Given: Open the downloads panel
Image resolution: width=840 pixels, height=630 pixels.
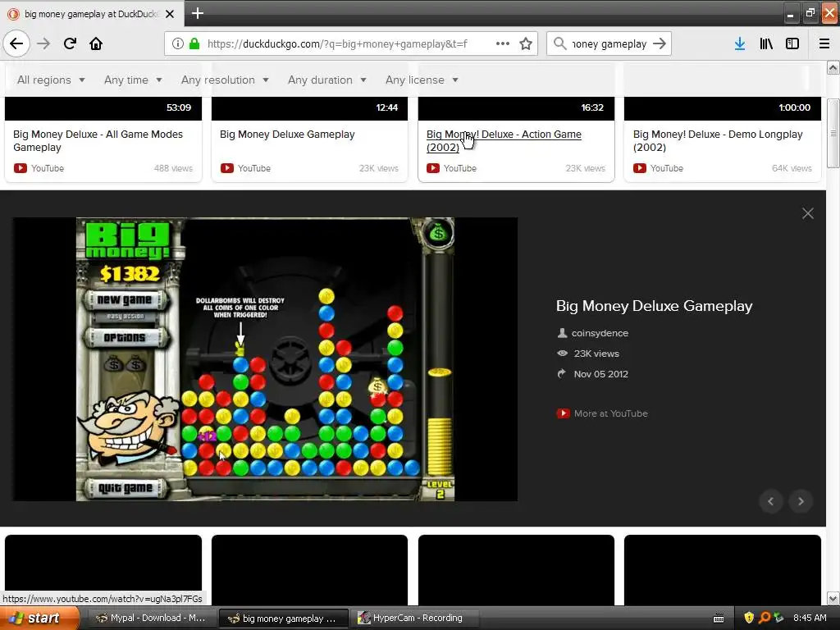Looking at the screenshot, I should [x=740, y=43].
